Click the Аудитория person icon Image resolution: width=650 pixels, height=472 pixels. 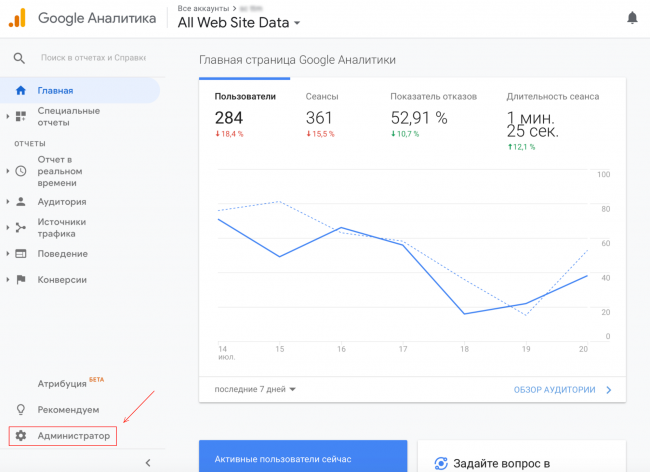(20, 201)
